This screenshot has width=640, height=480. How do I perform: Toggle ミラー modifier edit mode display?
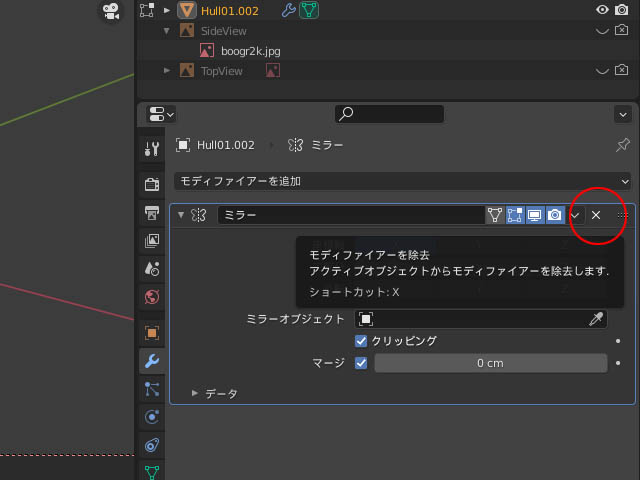(515, 215)
